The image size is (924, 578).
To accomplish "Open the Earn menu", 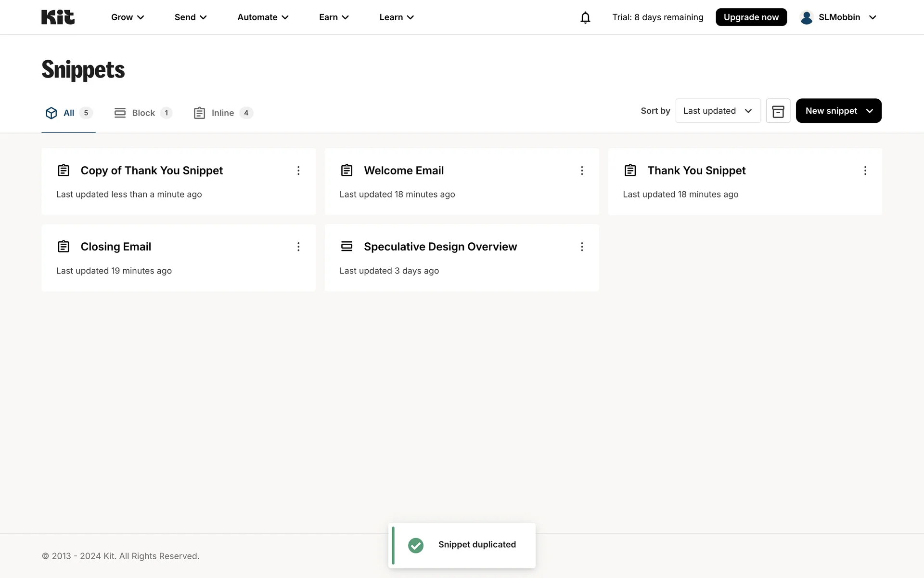I will tap(334, 17).
